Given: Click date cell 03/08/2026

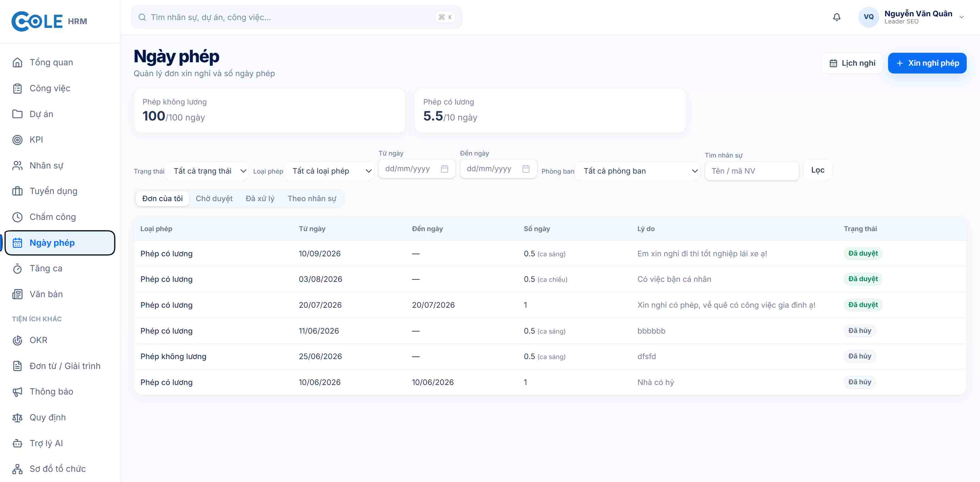Looking at the screenshot, I should click(x=320, y=279).
